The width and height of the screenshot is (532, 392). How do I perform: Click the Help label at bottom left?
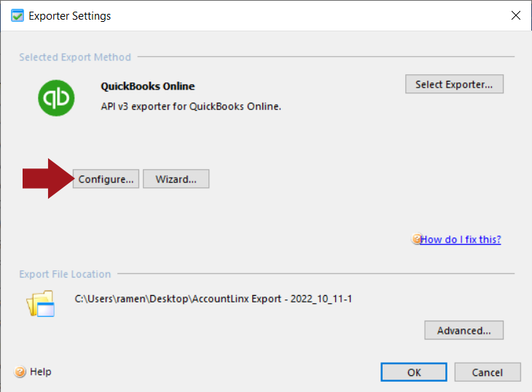[41, 372]
